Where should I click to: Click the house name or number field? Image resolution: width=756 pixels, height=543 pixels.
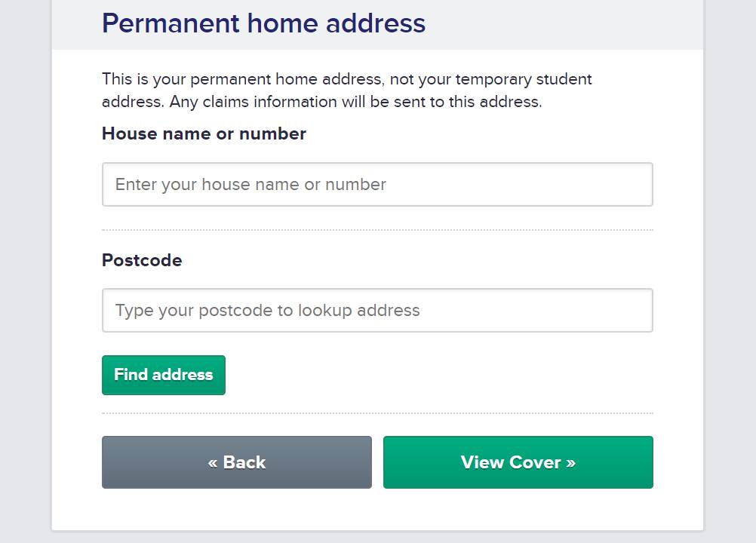pyautogui.click(x=377, y=185)
